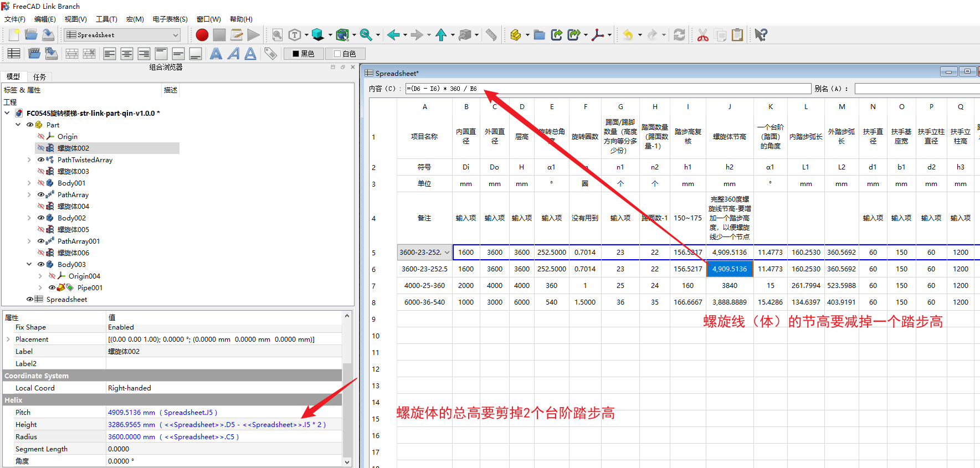The height and width of the screenshot is (468, 980).
Task: Collapse the Body003 tree node
Action: click(x=29, y=264)
